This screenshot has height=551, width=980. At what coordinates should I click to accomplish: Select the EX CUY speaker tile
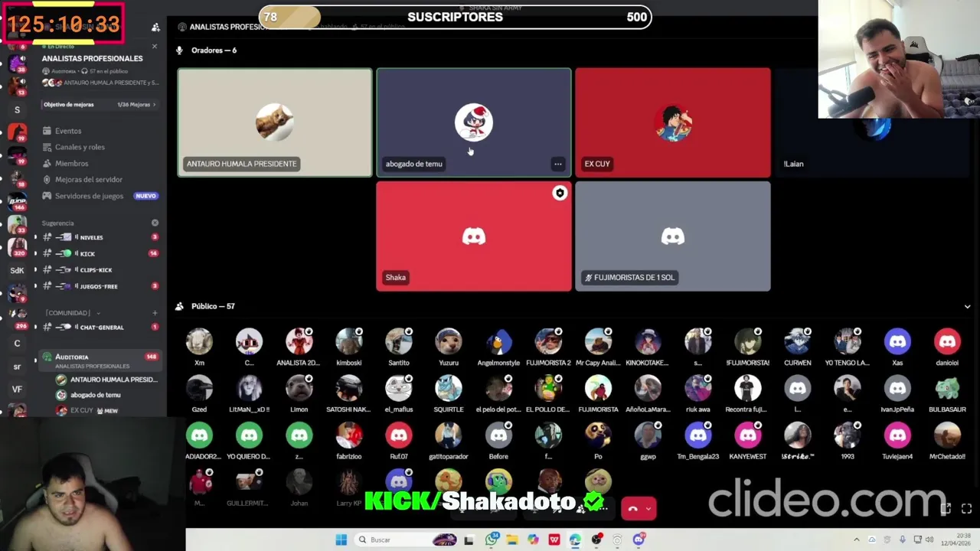(x=673, y=122)
